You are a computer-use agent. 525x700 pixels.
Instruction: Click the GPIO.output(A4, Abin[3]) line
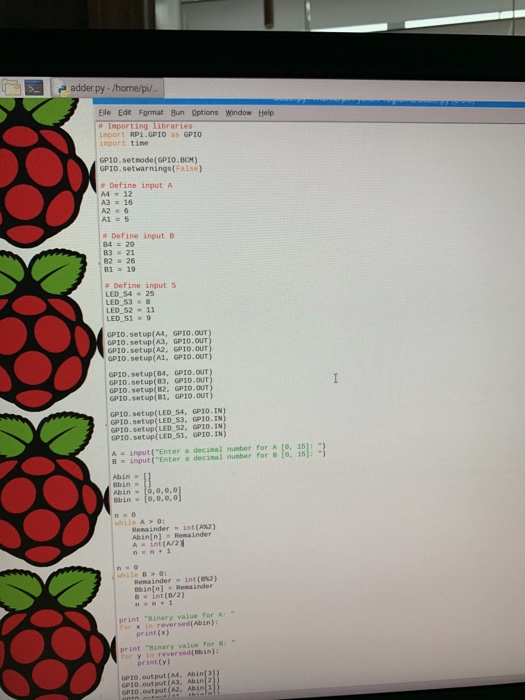(x=171, y=676)
